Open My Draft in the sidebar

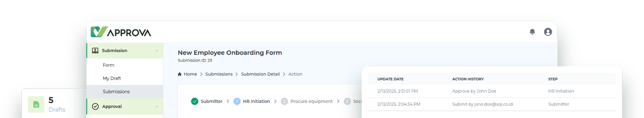(112, 78)
